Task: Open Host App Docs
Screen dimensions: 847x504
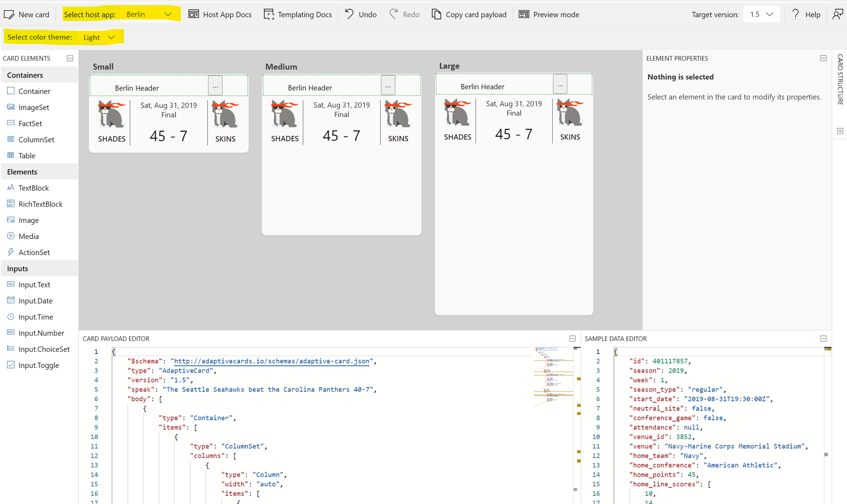Action: pyautogui.click(x=220, y=14)
